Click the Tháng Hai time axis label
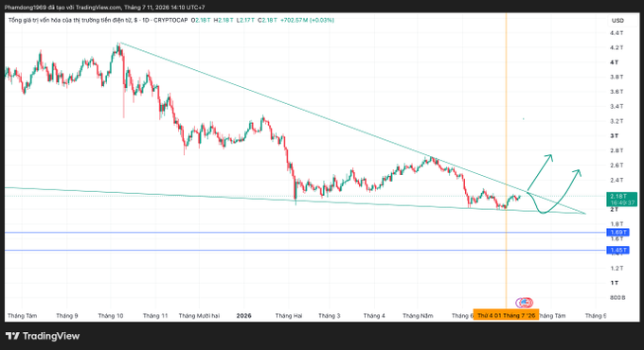This screenshot has width=644, height=350. click(x=289, y=316)
